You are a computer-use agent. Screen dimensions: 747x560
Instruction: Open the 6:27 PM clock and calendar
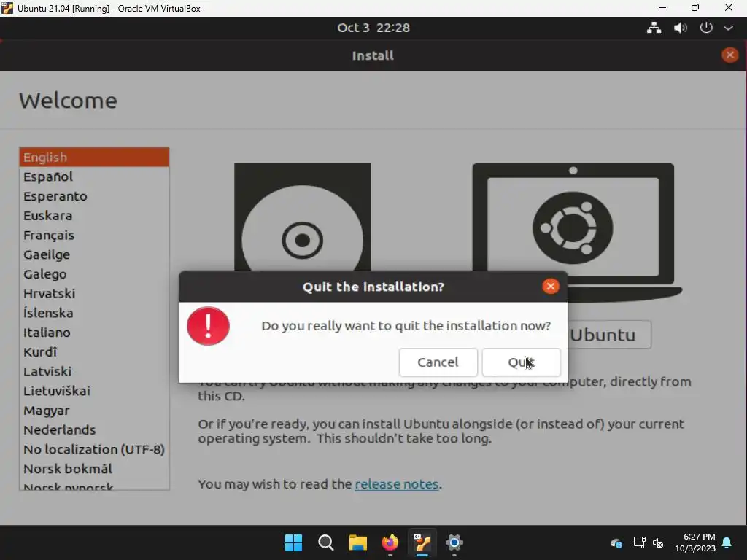coord(695,542)
